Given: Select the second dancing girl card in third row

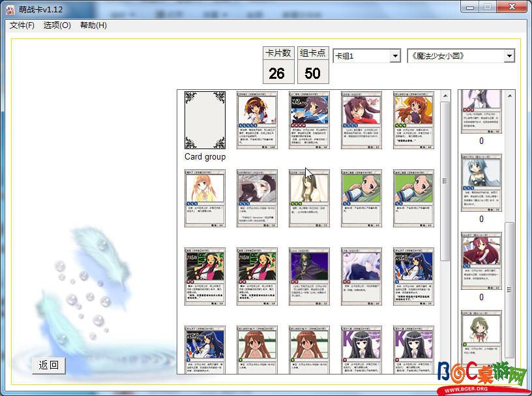Looking at the screenshot, I should 257,277.
